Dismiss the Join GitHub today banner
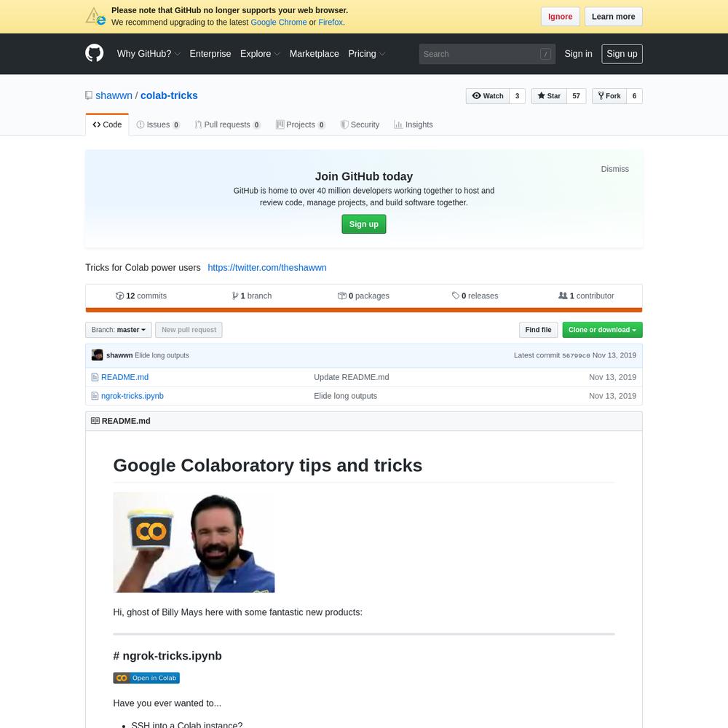Viewport: 728px width, 728px height. 614,169
